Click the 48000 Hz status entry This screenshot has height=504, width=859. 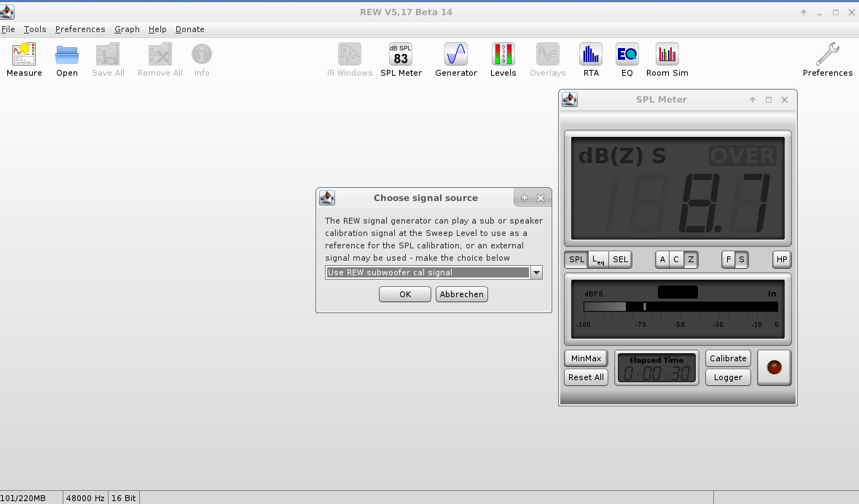[x=85, y=498]
